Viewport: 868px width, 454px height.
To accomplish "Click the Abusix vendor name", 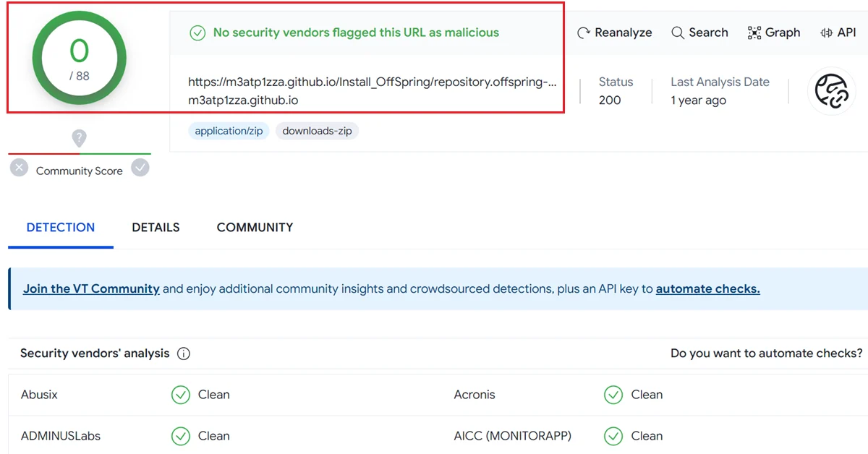I will [x=39, y=395].
